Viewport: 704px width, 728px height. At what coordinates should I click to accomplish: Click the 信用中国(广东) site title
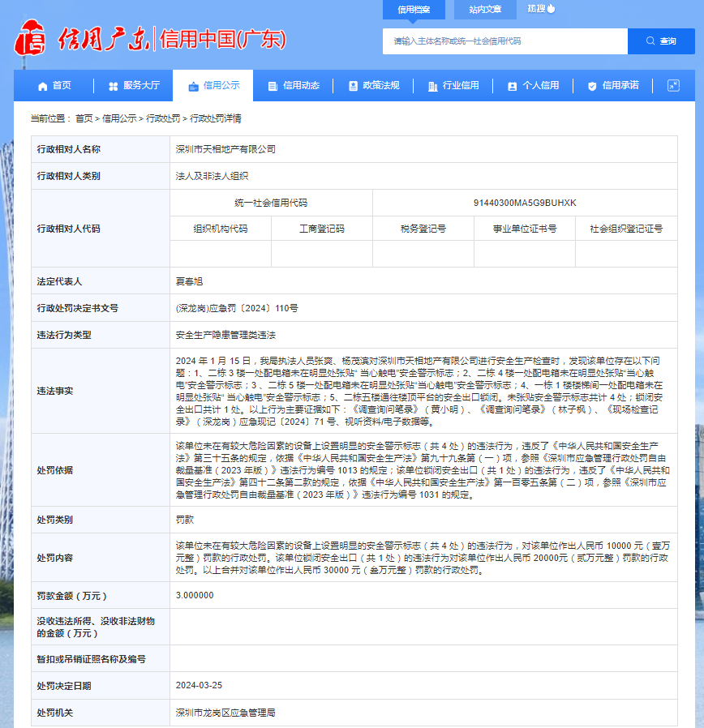(x=223, y=39)
